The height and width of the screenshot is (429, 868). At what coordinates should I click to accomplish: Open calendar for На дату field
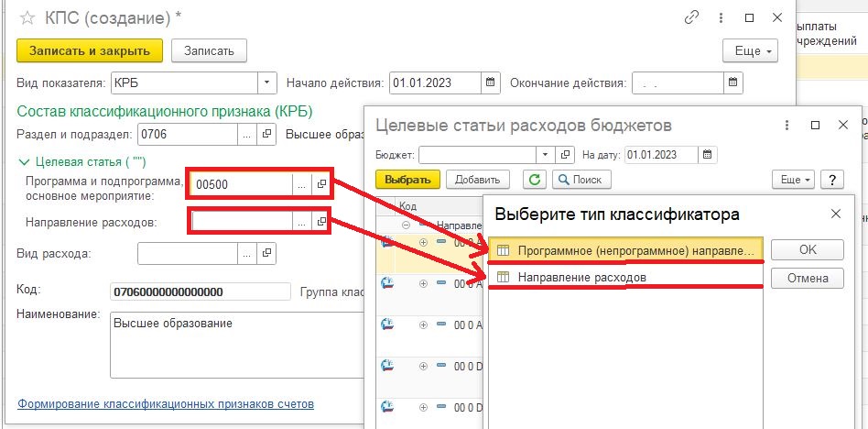pyautogui.click(x=708, y=155)
